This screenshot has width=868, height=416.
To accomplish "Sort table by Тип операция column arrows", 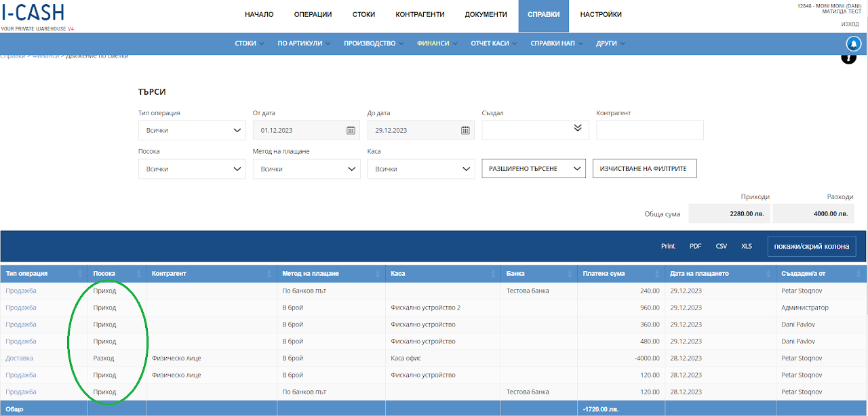I will click(x=81, y=274).
